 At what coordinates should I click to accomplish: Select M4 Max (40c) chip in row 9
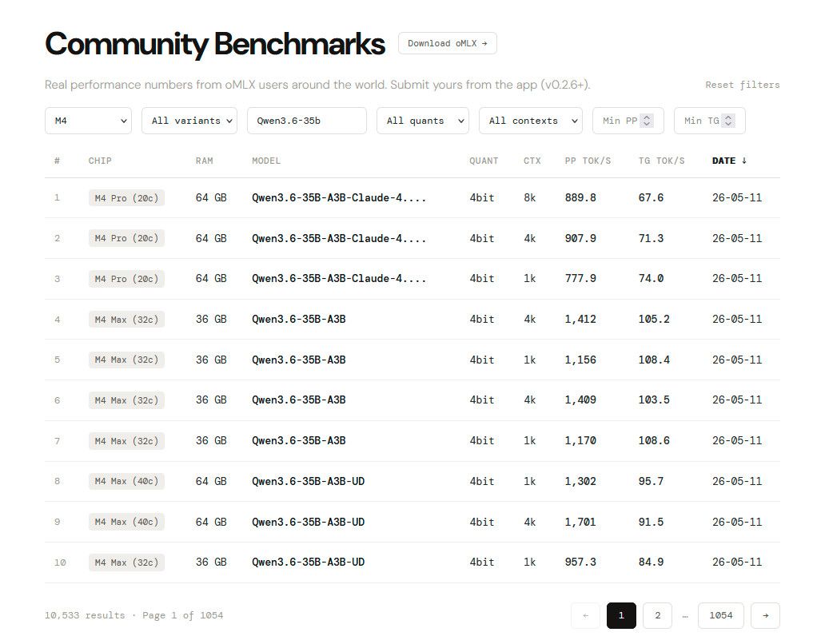126,522
